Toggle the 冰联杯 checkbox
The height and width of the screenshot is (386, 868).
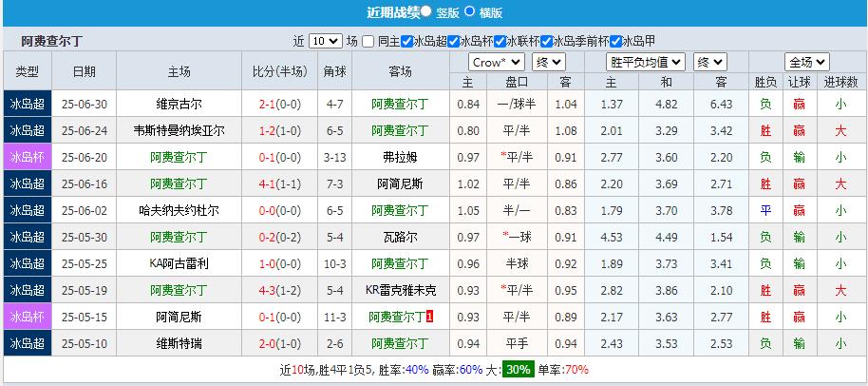tap(500, 41)
